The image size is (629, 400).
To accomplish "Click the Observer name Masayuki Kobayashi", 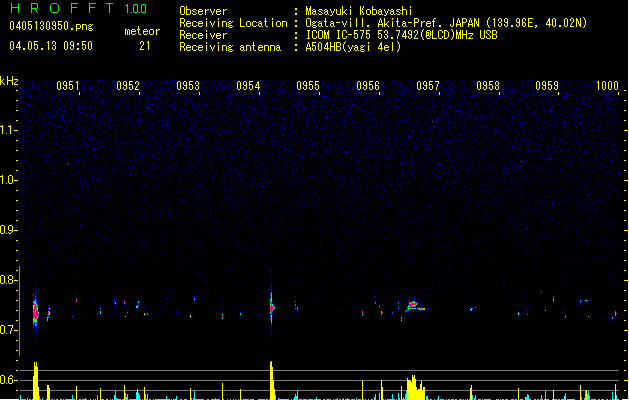I will (x=359, y=11).
